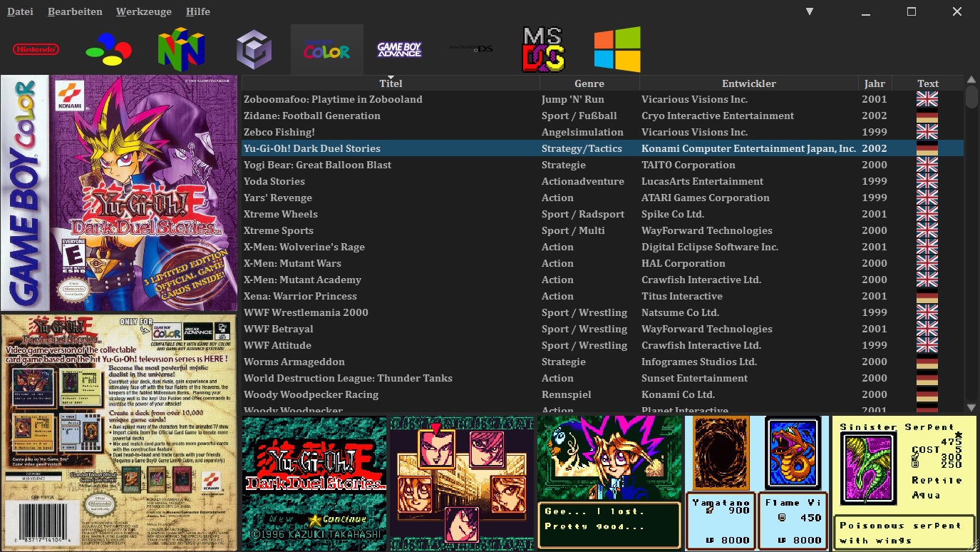View the character selection screenshot
This screenshot has width=980, height=552.
[462, 484]
